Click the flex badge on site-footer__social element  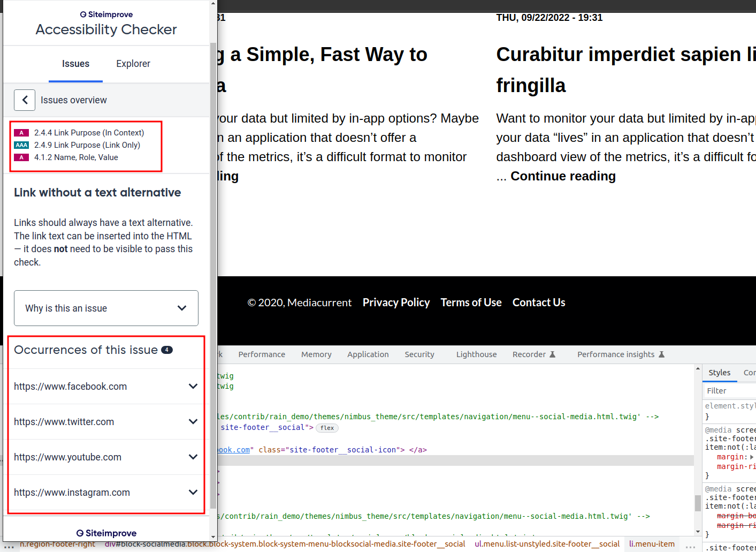pos(327,428)
